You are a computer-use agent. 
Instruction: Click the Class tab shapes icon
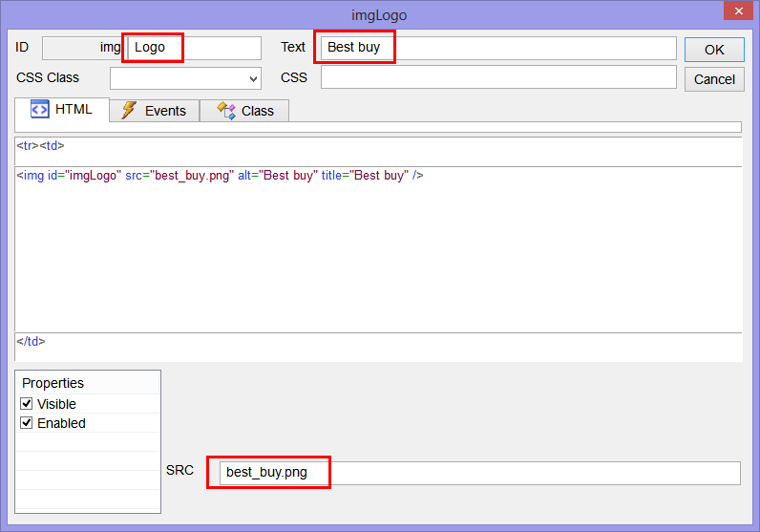[x=226, y=111]
